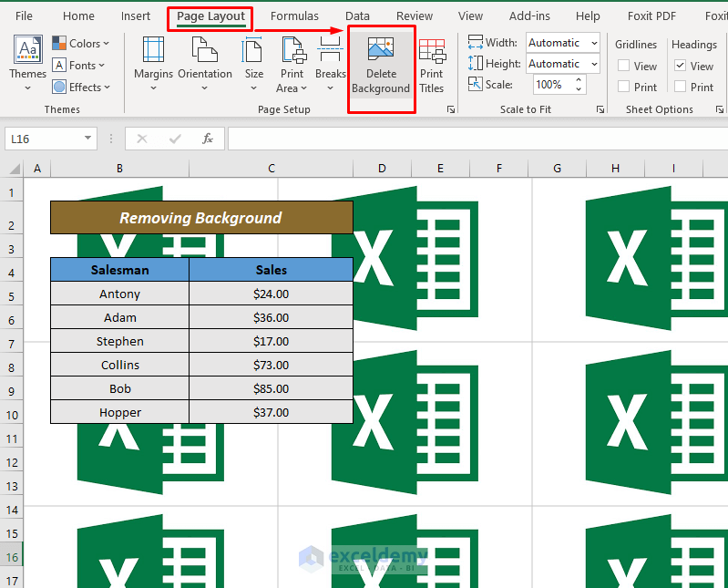The height and width of the screenshot is (588, 728).
Task: Open theme Fonts options
Action: [78, 65]
